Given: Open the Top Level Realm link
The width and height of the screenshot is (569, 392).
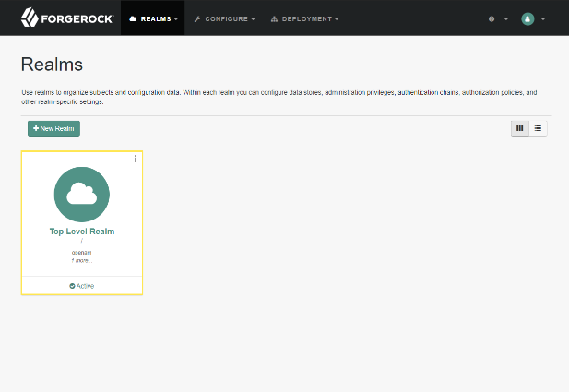Looking at the screenshot, I should 81,232.
